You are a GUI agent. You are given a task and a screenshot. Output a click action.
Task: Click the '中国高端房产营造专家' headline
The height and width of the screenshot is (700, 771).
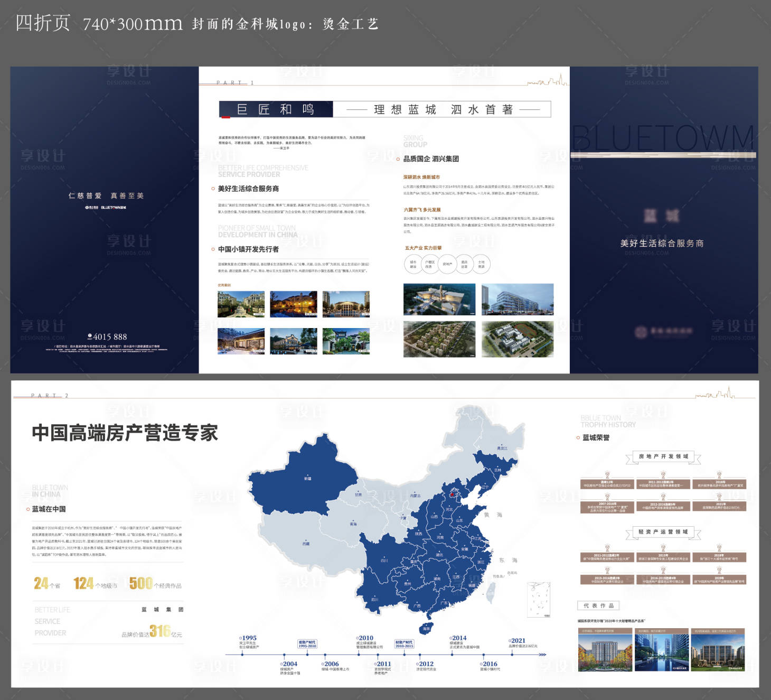tap(125, 433)
